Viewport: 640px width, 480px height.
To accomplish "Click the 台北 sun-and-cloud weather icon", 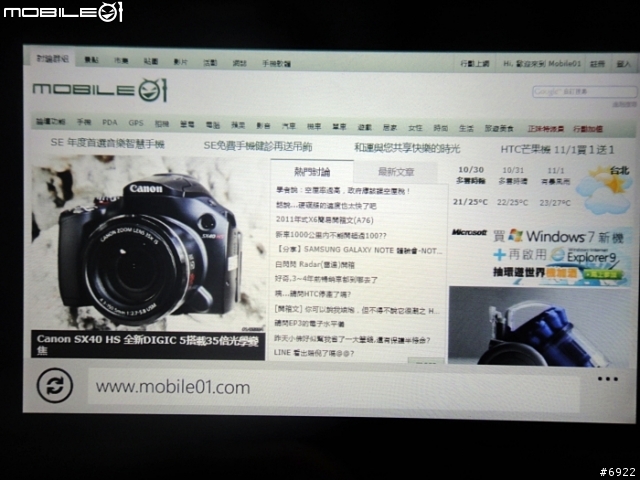I will point(605,189).
